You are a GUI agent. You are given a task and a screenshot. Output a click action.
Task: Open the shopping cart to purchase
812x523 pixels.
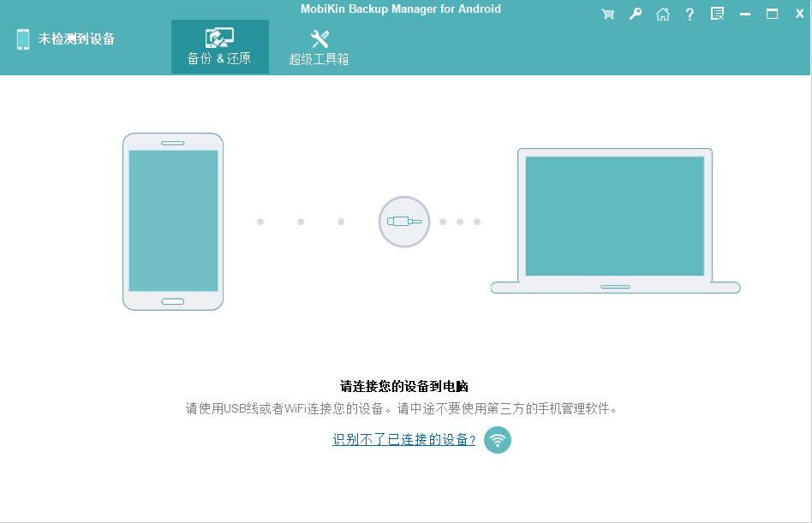click(608, 14)
